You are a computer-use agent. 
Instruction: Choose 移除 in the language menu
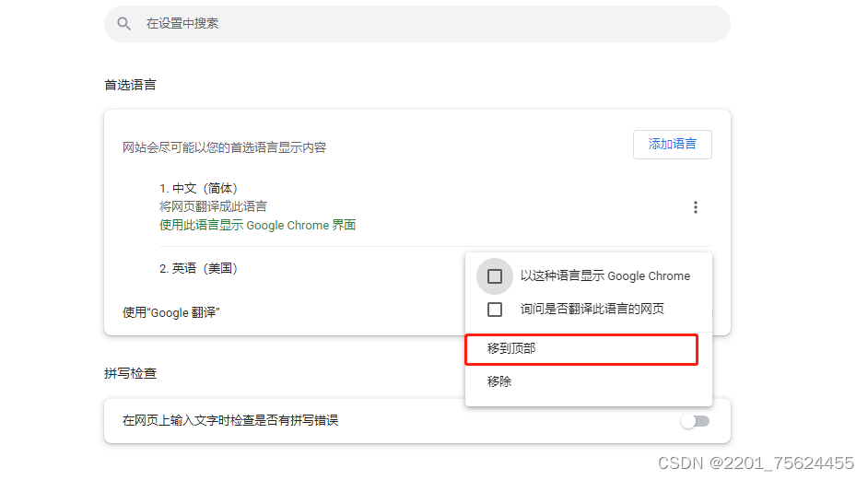pyautogui.click(x=589, y=381)
